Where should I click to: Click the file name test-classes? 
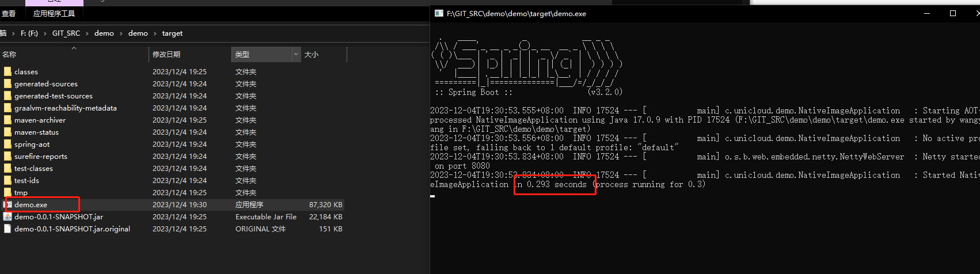(x=33, y=169)
